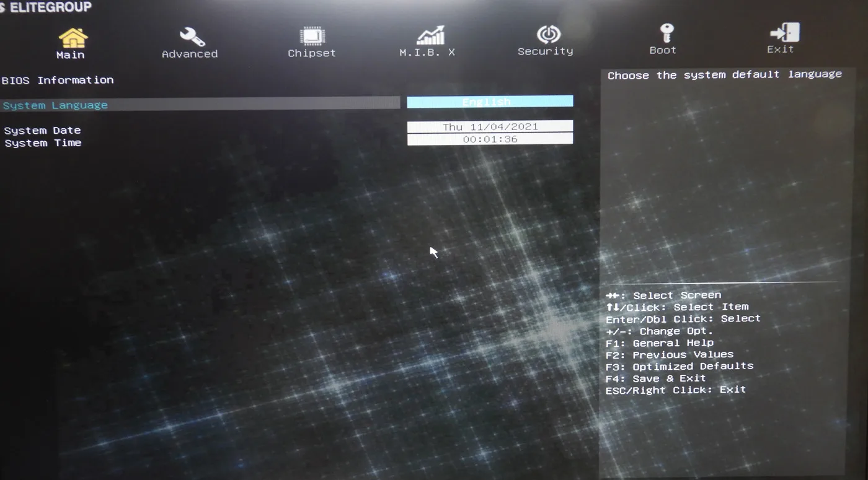Click the BIOS Information heading

tap(58, 81)
